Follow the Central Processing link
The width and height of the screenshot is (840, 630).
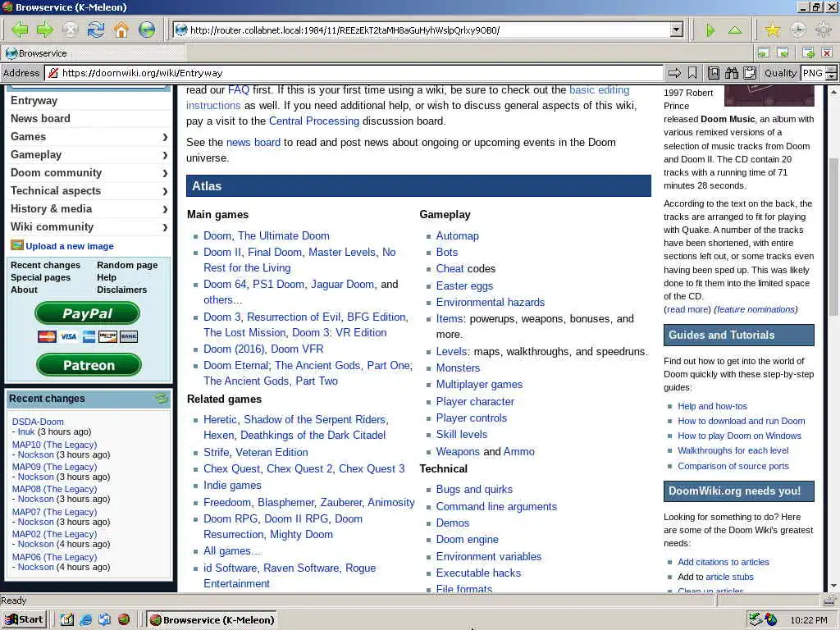tap(314, 121)
